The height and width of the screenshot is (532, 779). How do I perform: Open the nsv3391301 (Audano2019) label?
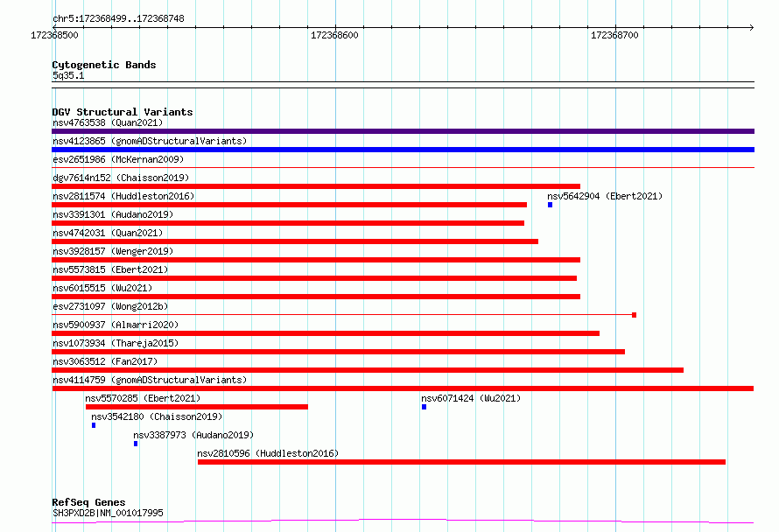point(113,214)
